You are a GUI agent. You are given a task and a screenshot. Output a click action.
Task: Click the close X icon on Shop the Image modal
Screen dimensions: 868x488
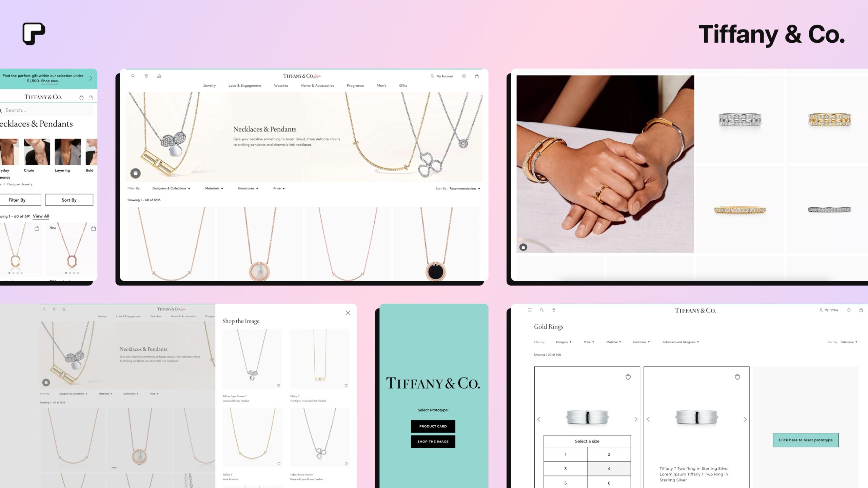pos(348,313)
